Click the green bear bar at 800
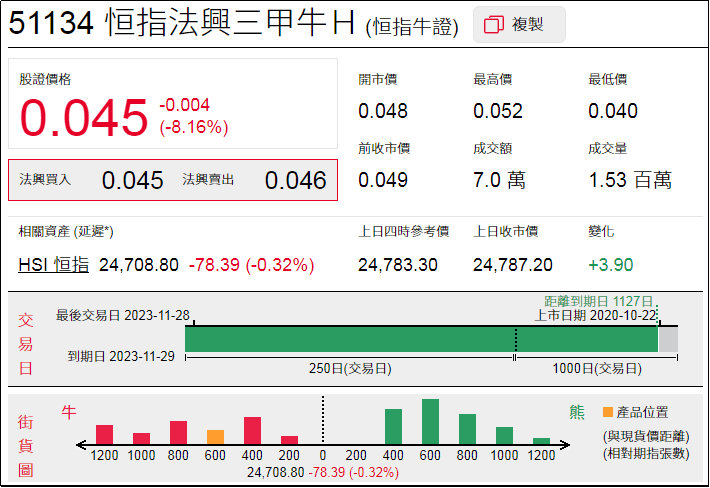This screenshot has height=488, width=710. (467, 429)
